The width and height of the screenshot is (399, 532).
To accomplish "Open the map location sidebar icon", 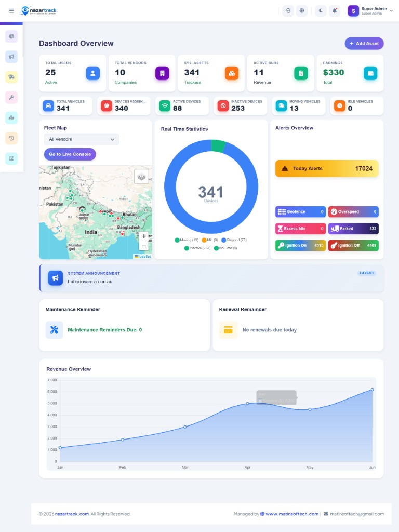I will [11, 118].
